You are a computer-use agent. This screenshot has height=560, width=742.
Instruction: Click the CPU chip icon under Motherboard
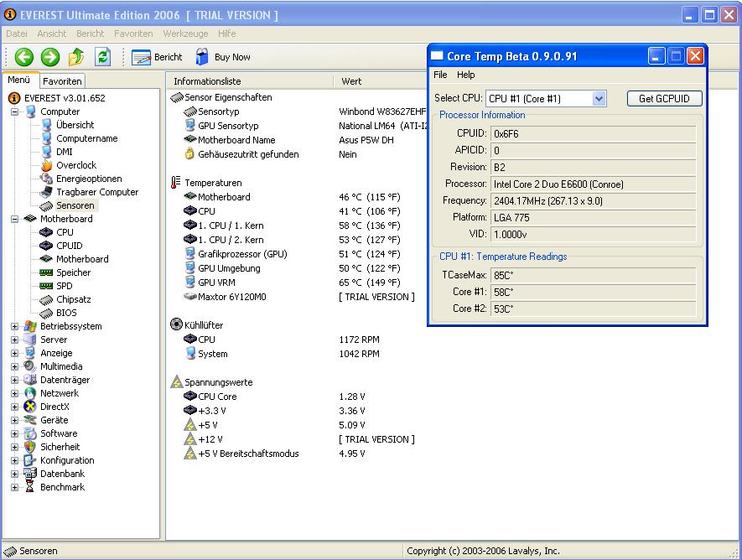(x=46, y=232)
